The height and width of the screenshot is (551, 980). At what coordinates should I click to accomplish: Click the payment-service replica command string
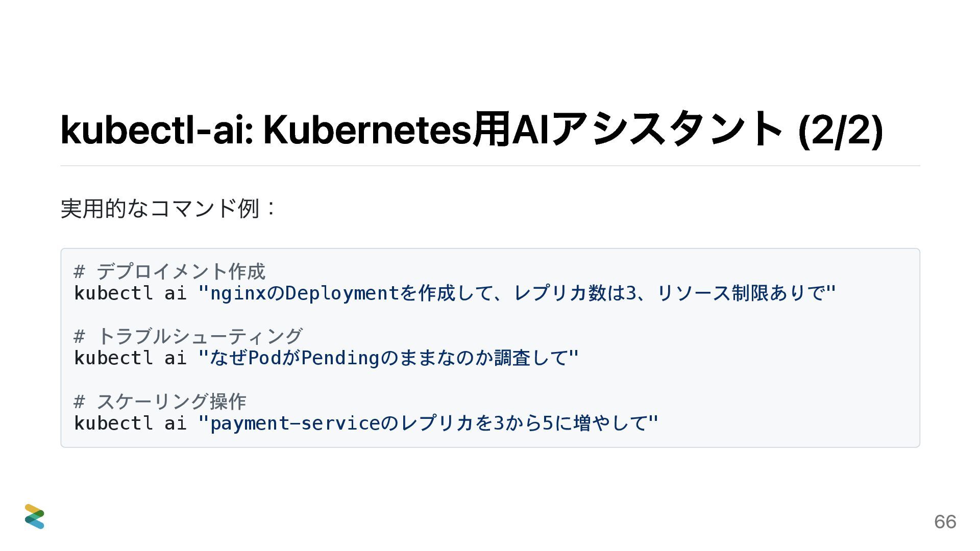point(428,423)
